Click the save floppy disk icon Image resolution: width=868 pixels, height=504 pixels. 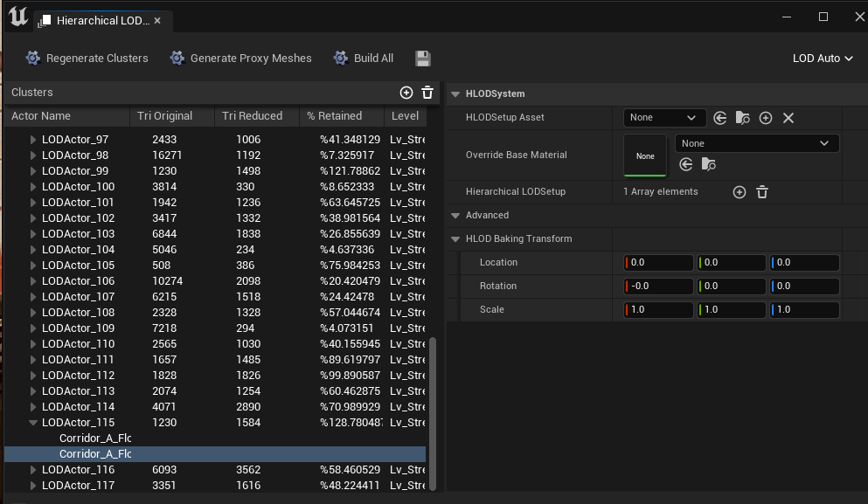(x=423, y=59)
